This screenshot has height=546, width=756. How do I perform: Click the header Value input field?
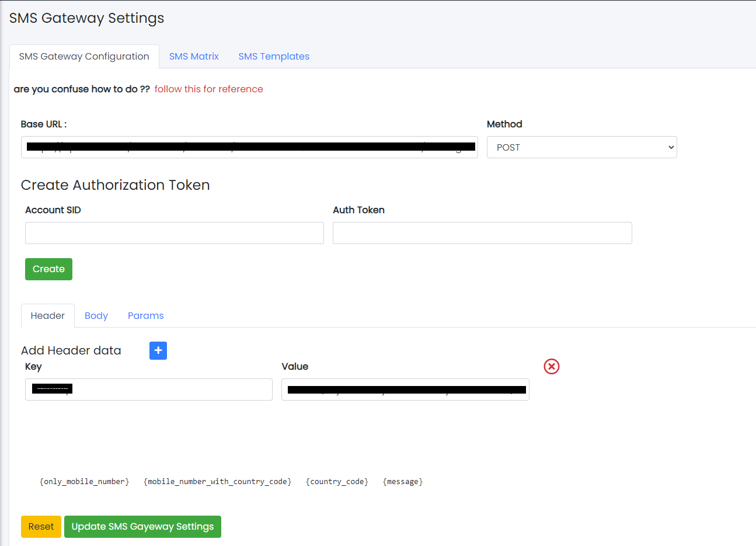(x=405, y=389)
